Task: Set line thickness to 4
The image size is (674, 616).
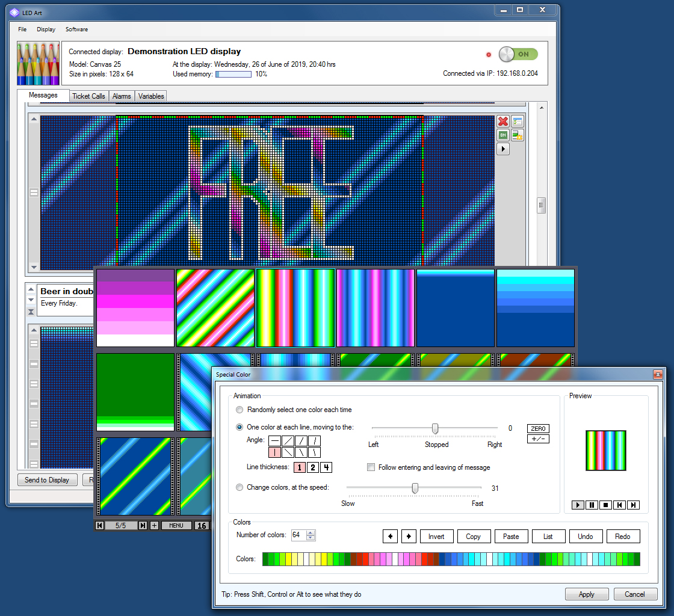Action: [326, 467]
